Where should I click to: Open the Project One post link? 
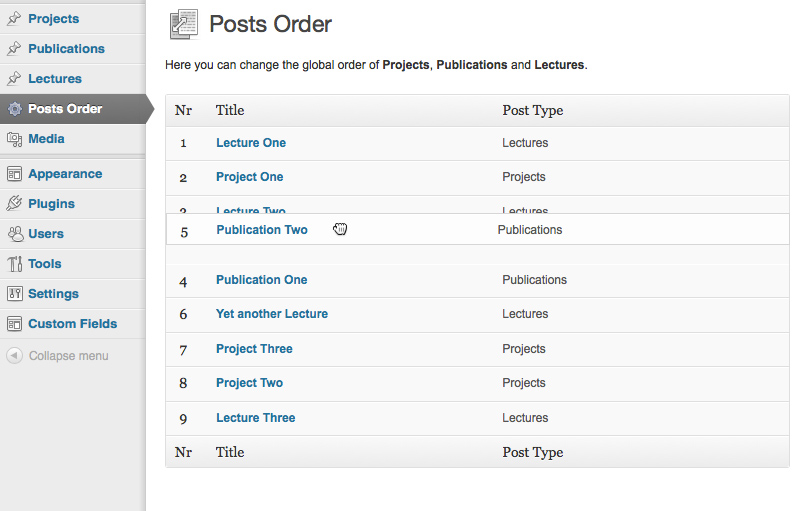(249, 177)
